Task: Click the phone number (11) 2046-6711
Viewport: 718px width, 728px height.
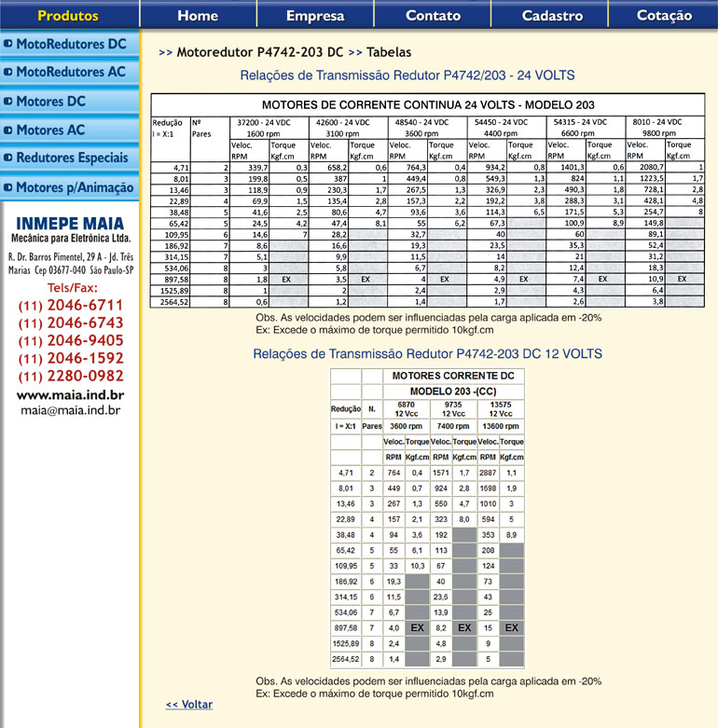Action: click(x=71, y=306)
